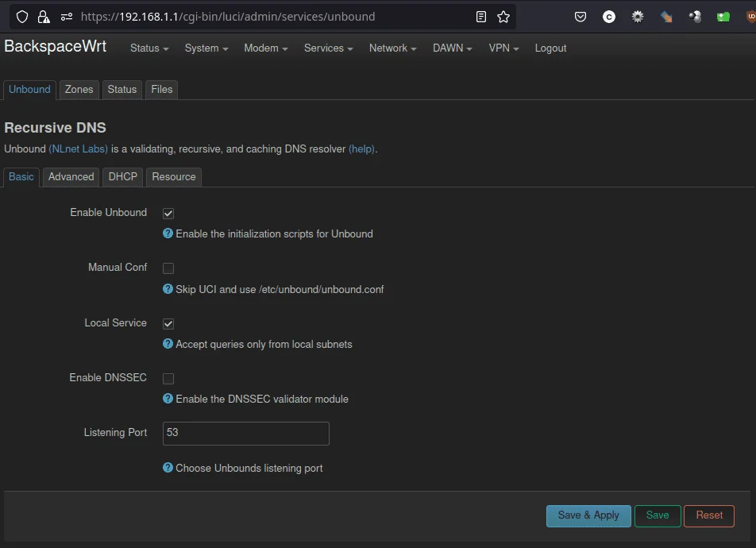Expand the Network dropdown menu

[x=392, y=48]
